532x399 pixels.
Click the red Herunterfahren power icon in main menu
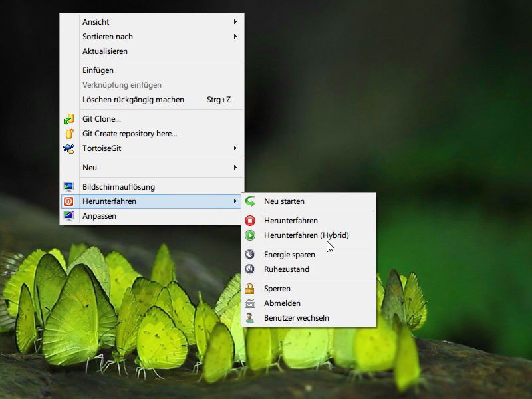pyautogui.click(x=68, y=201)
